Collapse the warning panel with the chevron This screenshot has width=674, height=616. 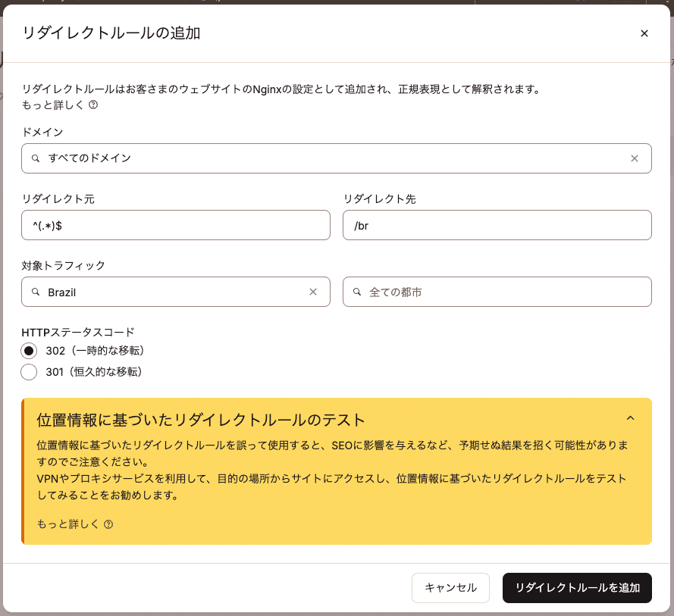[632, 417]
